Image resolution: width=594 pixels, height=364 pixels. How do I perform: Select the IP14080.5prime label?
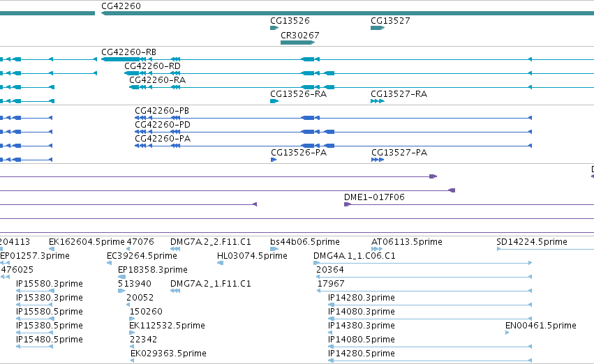(362, 340)
